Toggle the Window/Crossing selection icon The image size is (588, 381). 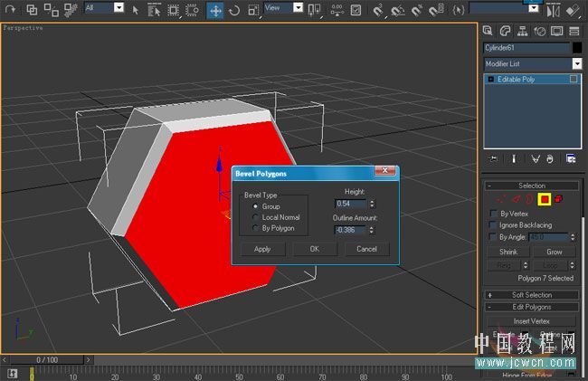(192, 10)
